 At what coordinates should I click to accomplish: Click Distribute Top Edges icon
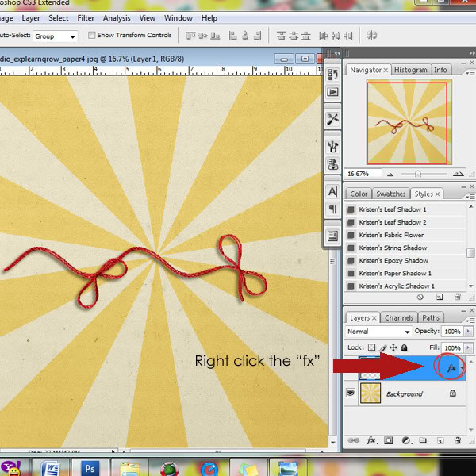coord(282,36)
